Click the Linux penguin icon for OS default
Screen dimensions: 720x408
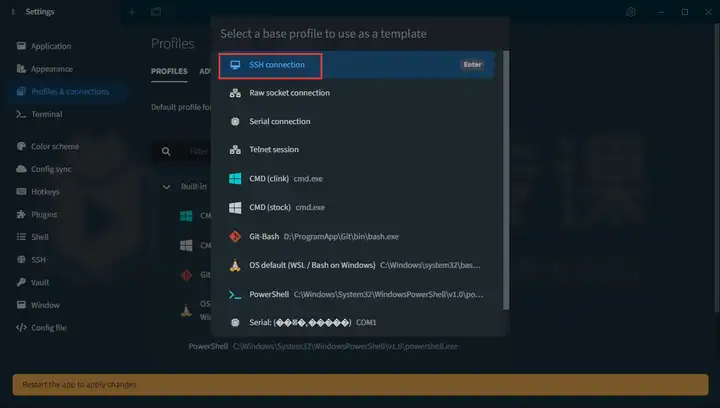coord(235,265)
